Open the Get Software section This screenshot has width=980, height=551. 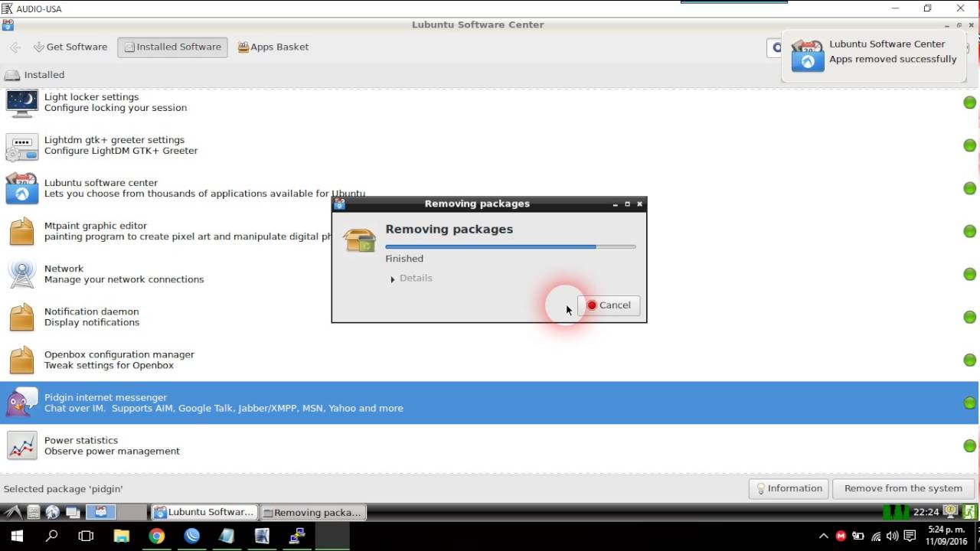pos(70,47)
